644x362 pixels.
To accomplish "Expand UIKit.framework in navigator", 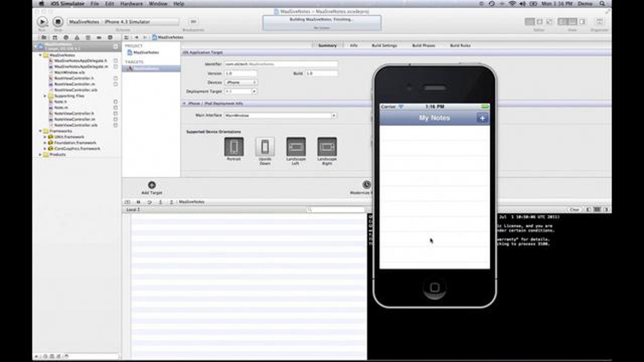I will coord(45,137).
